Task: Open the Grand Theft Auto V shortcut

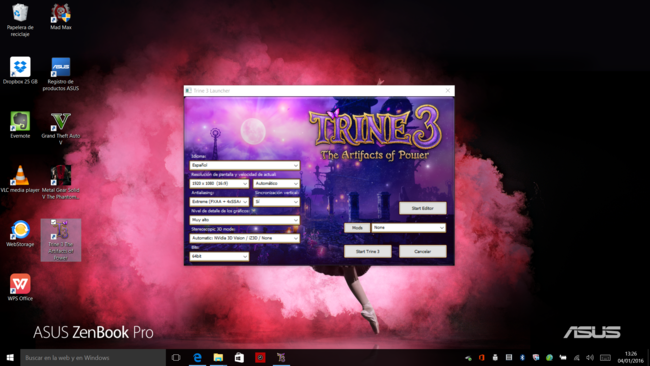Action: pos(61,128)
